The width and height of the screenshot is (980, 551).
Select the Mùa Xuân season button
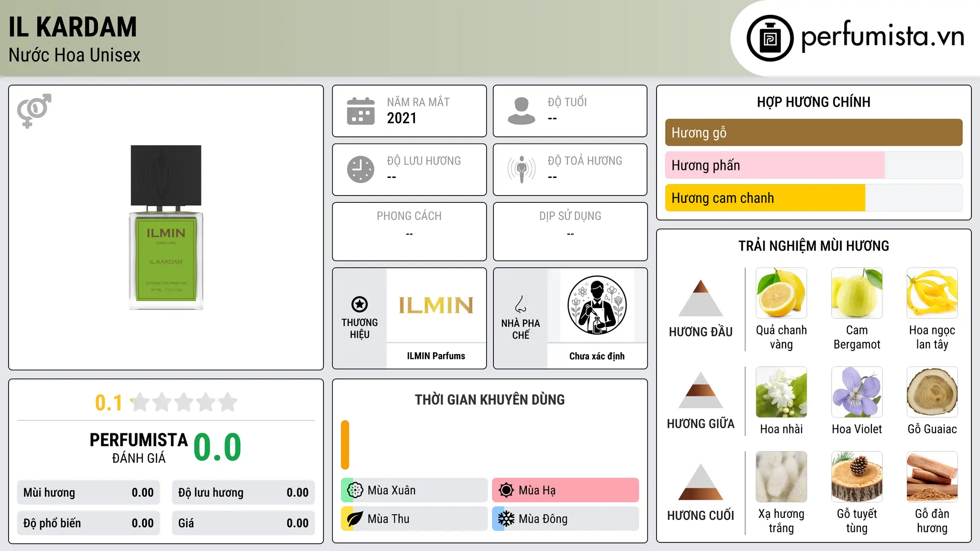coord(414,490)
